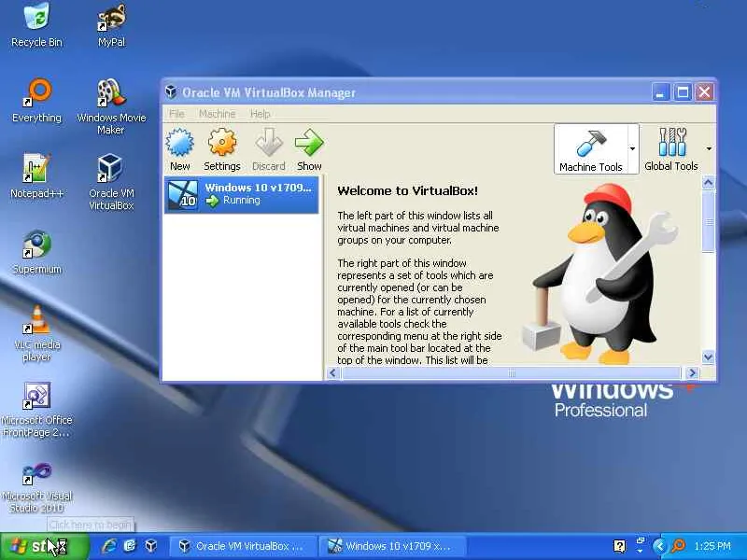Image resolution: width=747 pixels, height=560 pixels.
Task: Open the Help menu
Action: [261, 114]
